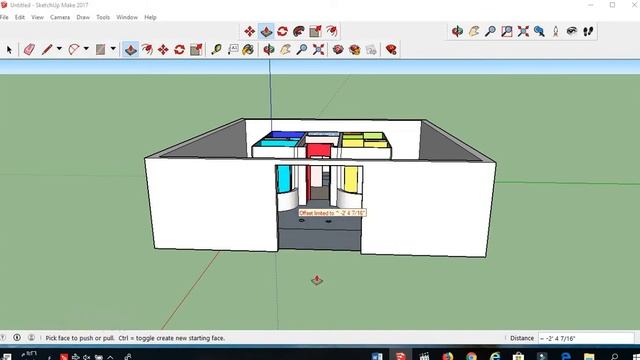Activate the Line pencil tool

point(47,50)
